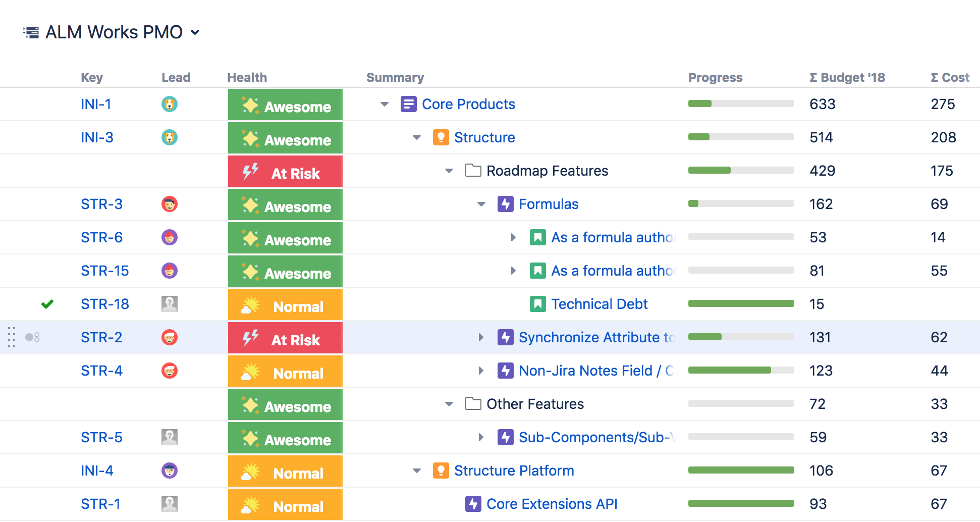The height and width of the screenshot is (522, 980).
Task: Click the green checkmark on the STR-18 row
Action: tap(47, 304)
